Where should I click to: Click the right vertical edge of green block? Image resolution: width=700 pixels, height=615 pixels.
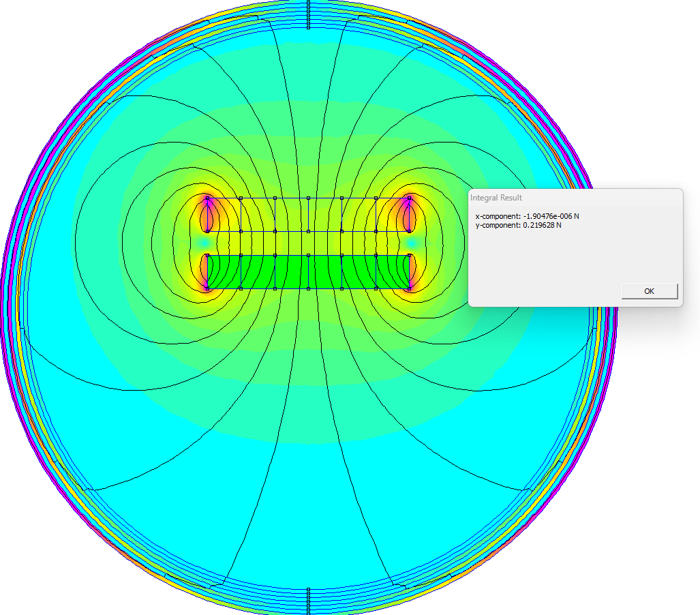409,272
